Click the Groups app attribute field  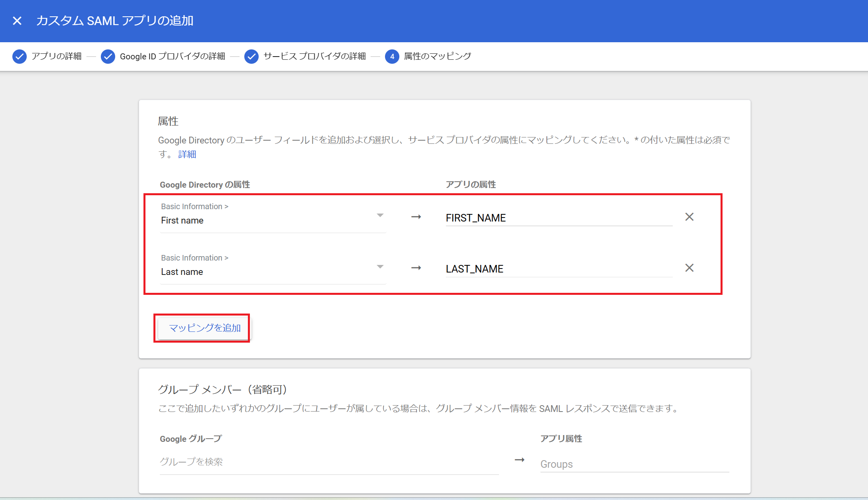point(634,464)
